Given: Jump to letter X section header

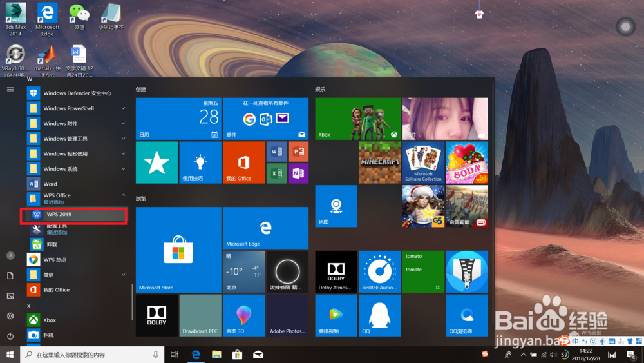Looking at the screenshot, I should 29,306.
